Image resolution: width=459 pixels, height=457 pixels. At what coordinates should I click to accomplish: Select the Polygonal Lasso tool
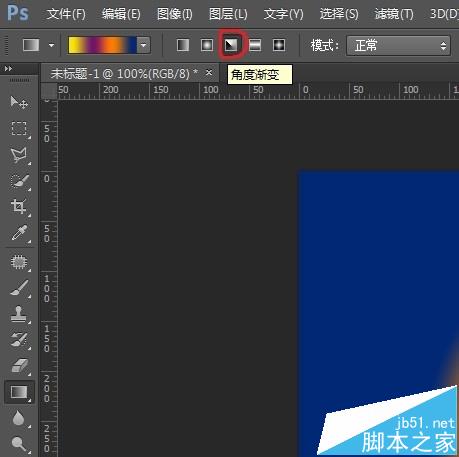pos(19,155)
